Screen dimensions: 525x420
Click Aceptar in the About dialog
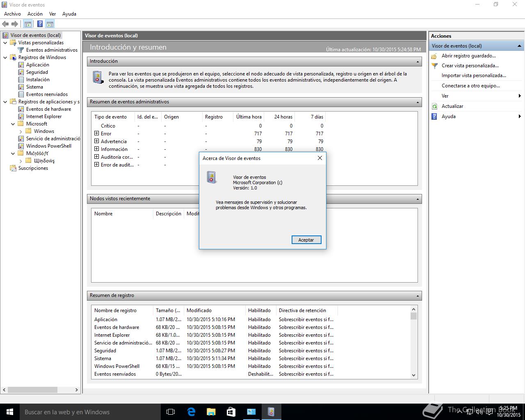pos(306,240)
